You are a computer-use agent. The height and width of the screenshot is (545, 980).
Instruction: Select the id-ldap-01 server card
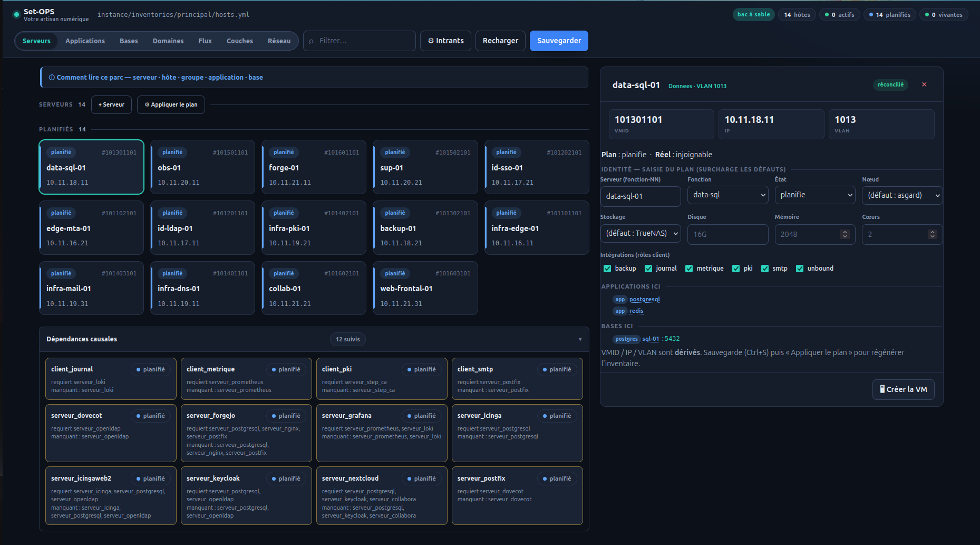202,227
